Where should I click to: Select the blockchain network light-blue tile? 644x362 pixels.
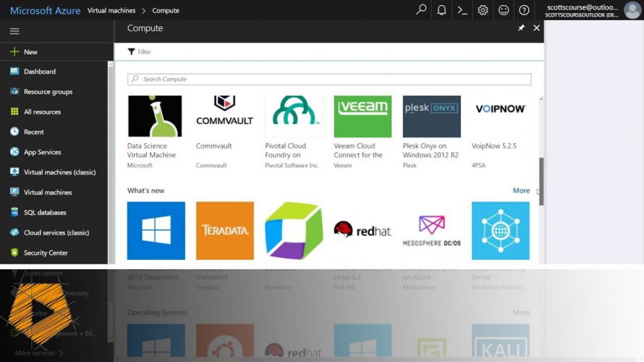(x=501, y=230)
